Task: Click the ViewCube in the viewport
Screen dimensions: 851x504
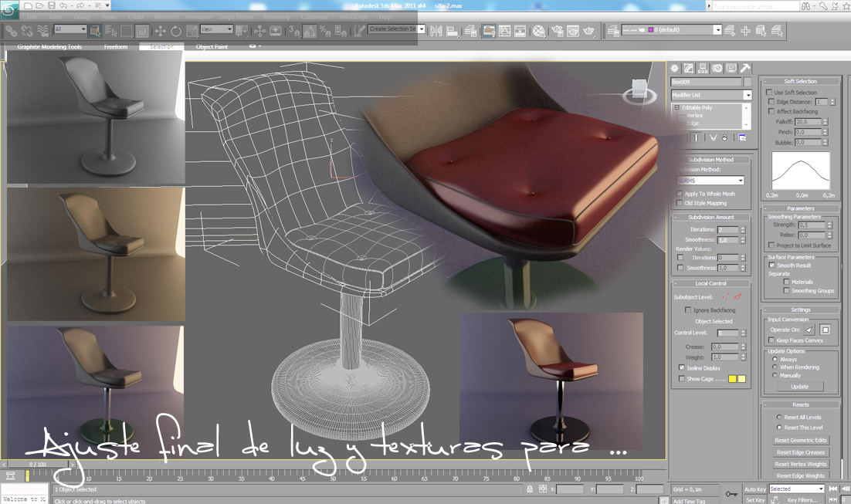Action: [640, 90]
